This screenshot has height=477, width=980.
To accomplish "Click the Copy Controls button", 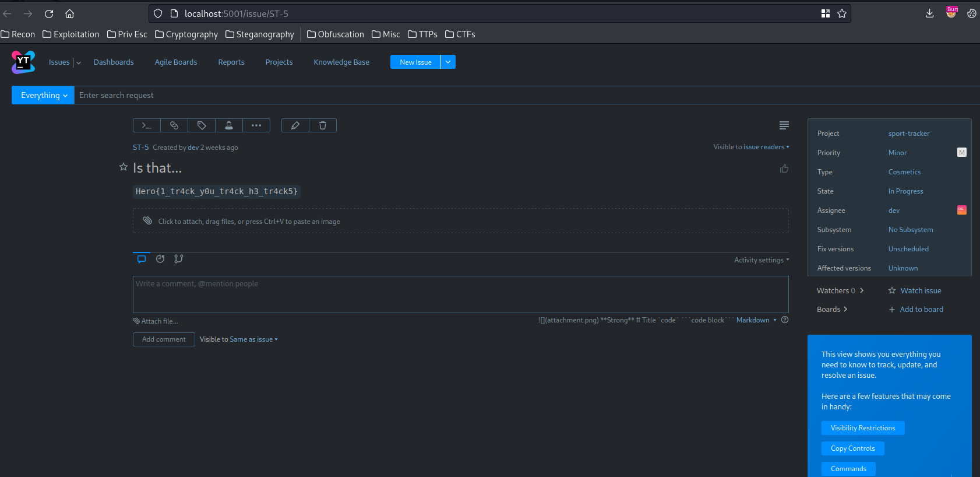I will (853, 448).
